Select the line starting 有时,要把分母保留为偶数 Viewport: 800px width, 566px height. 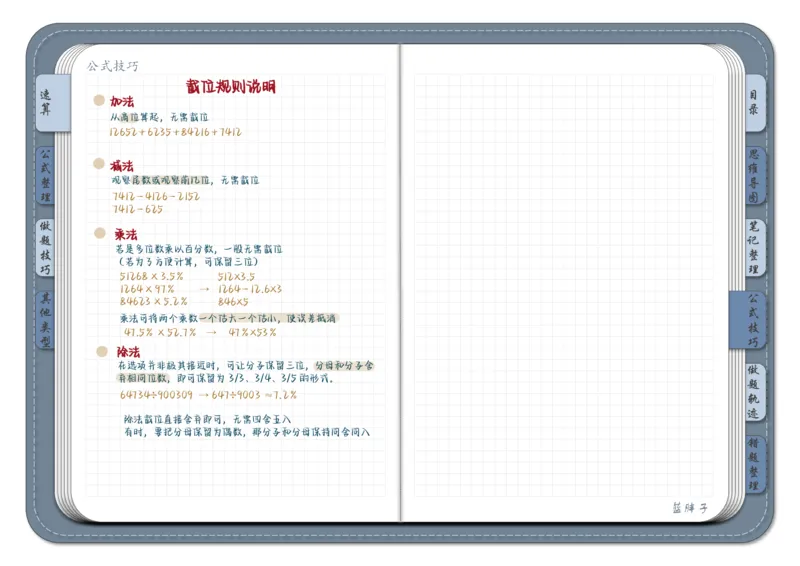pyautogui.click(x=247, y=432)
